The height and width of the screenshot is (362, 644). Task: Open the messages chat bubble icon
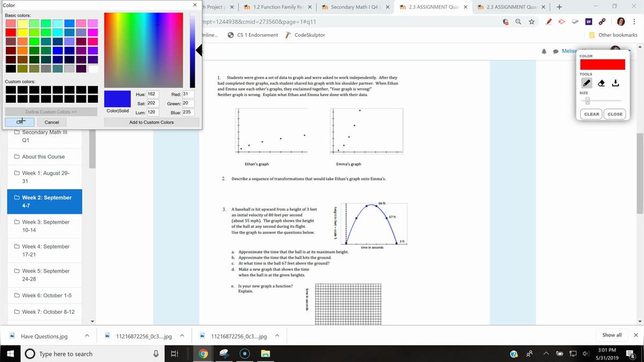pos(554,51)
